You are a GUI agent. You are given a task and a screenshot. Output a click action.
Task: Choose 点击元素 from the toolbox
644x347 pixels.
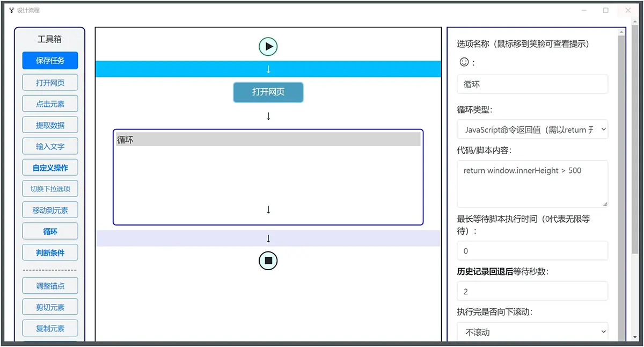pos(50,104)
